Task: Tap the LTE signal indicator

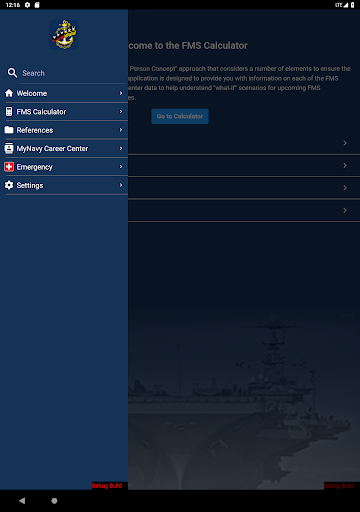Action: 342,5
